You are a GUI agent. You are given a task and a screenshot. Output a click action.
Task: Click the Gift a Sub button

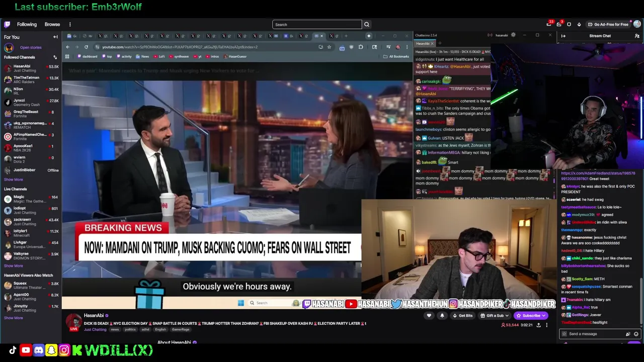[x=494, y=316]
